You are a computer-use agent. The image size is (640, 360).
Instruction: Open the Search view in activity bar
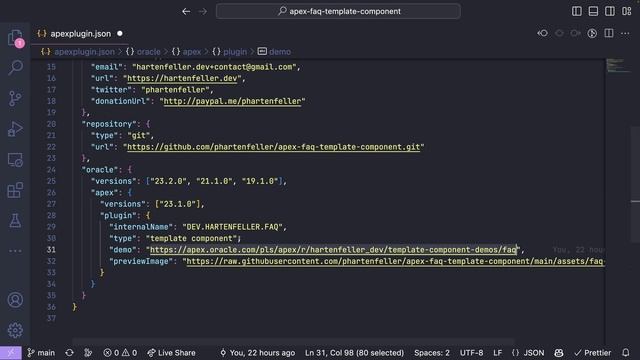16,67
